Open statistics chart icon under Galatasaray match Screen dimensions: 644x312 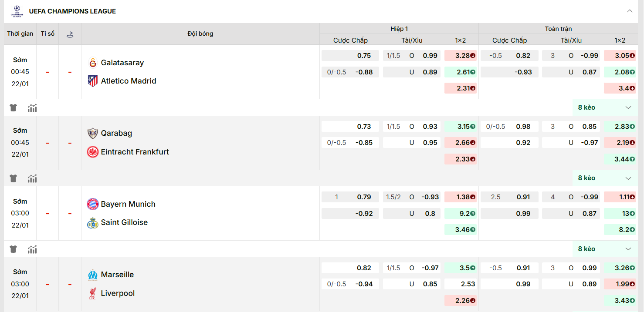point(32,108)
